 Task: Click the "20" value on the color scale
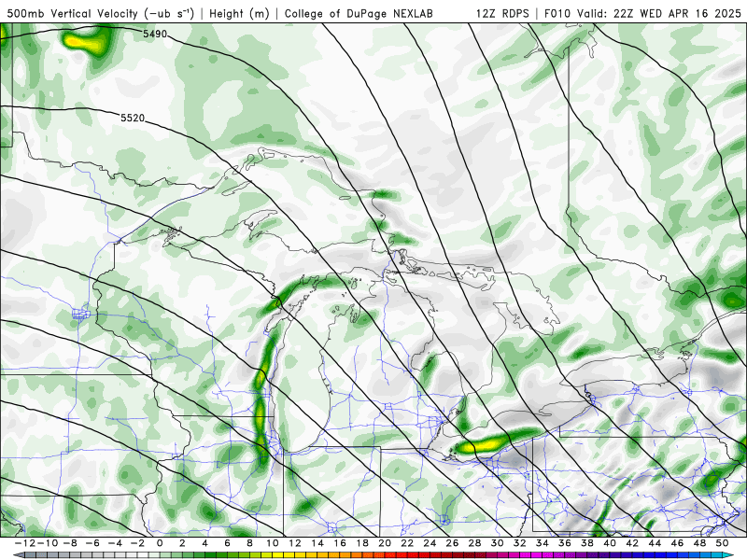(385, 543)
